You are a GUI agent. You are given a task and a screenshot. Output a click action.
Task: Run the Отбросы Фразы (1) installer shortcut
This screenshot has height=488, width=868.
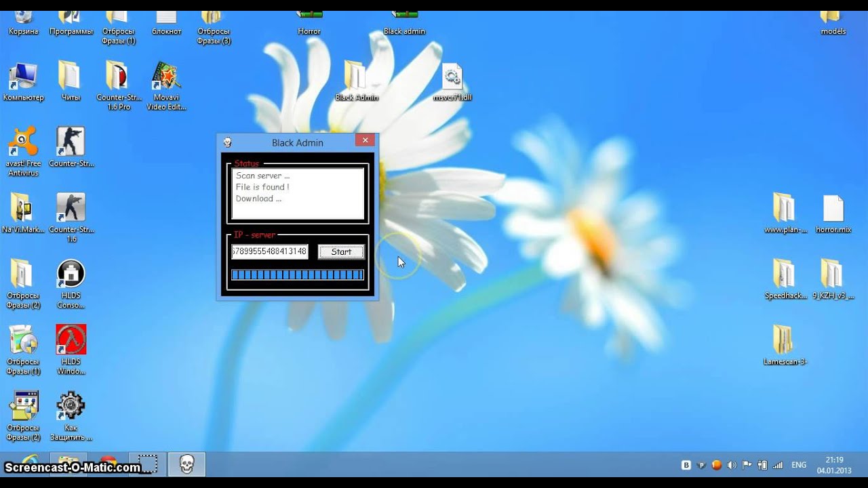(x=24, y=350)
